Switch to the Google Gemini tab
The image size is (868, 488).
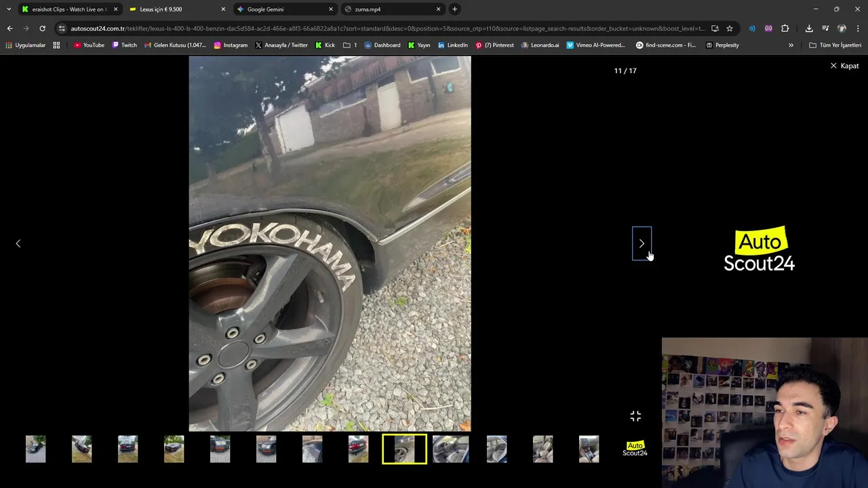click(x=285, y=9)
